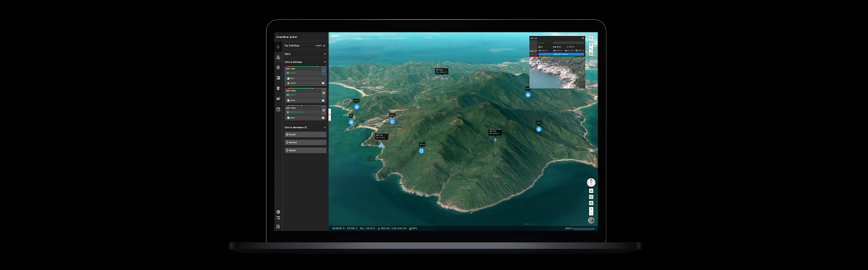Image resolution: width=868 pixels, height=270 pixels.
Task: Click the map zoom in/out control
Action: click(591, 210)
